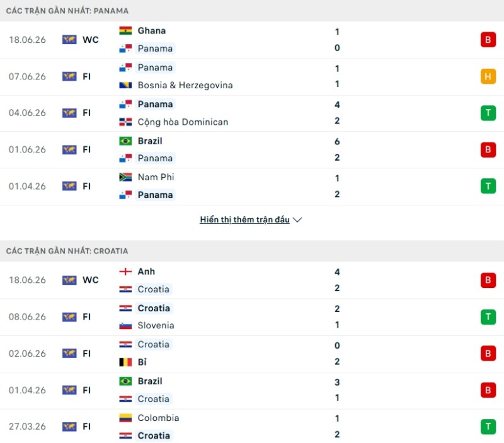Click the Bosnia & Herzegovina flag icon

click(x=125, y=85)
